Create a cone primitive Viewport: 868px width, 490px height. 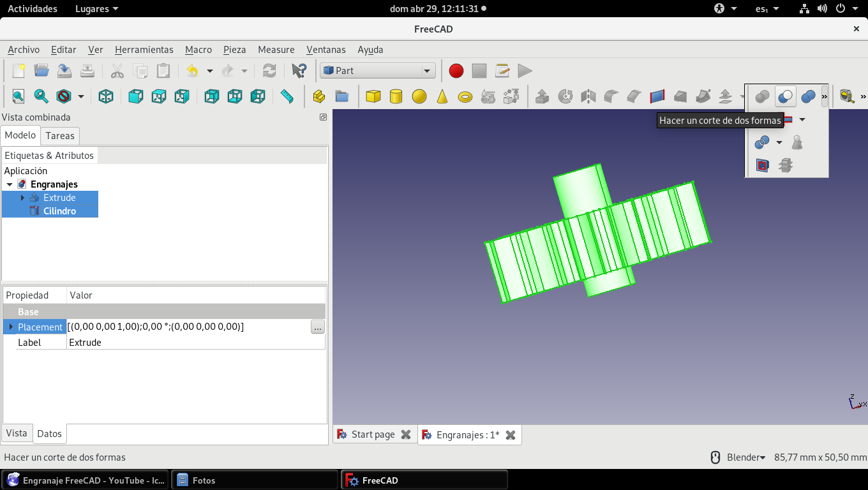(x=442, y=96)
